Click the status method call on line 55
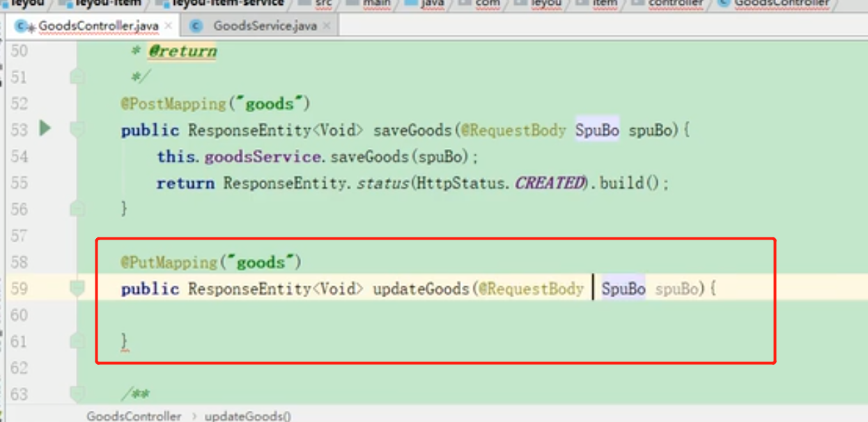 [383, 183]
